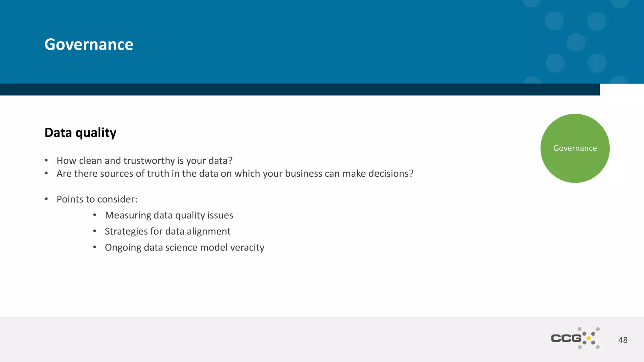Click the 'Points to consider:' text
This screenshot has width=644, height=362.
pos(97,199)
